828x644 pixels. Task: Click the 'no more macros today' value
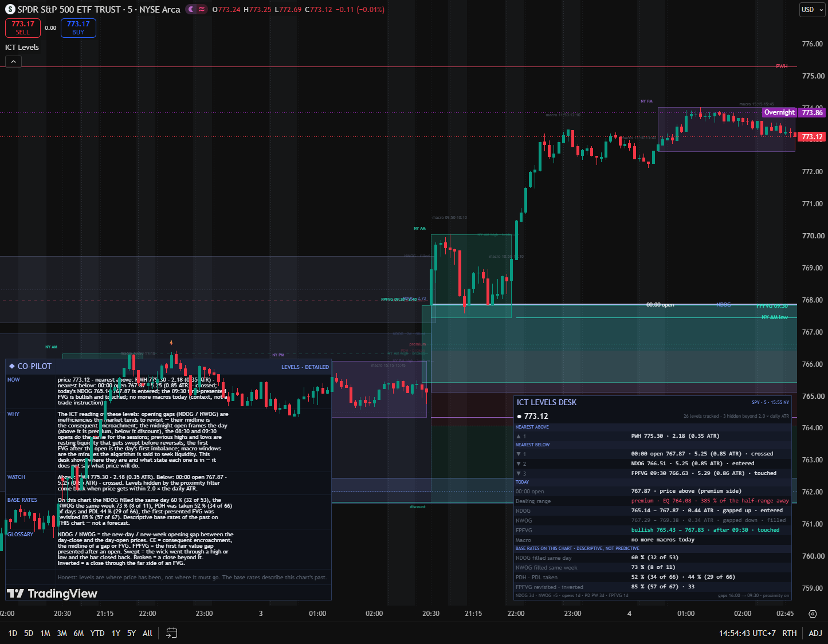[662, 540]
